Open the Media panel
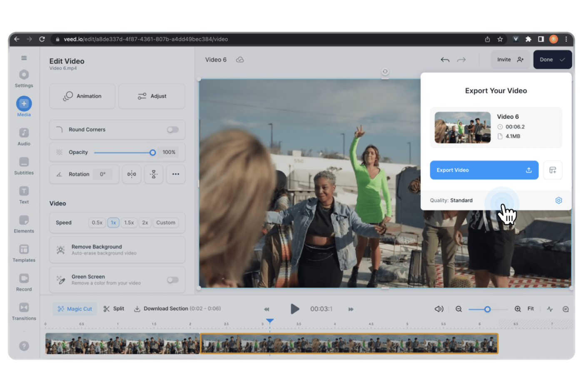The height and width of the screenshot is (392, 583). [24, 107]
